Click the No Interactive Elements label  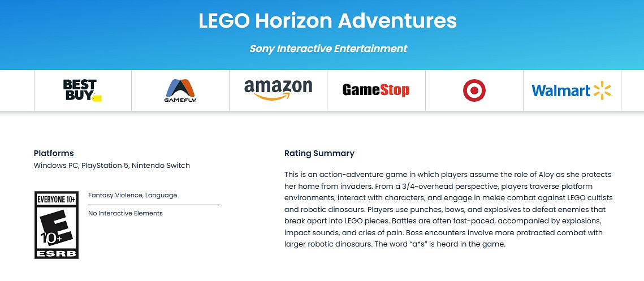(126, 213)
